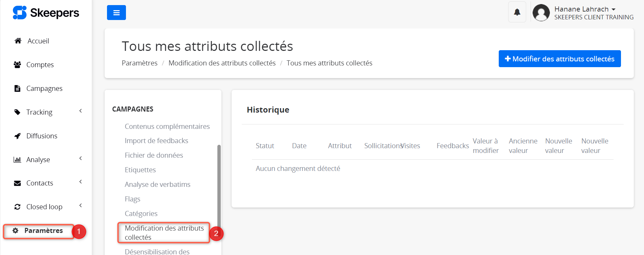The image size is (644, 255).
Task: Open Etiquettes settings link
Action: click(140, 170)
